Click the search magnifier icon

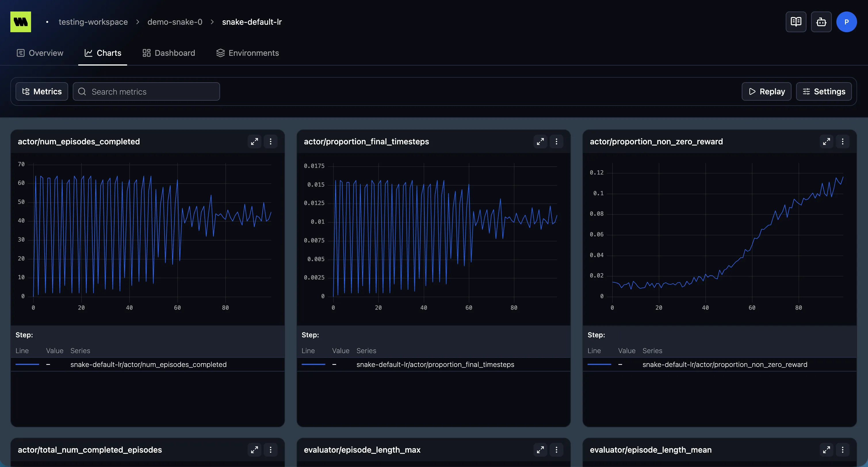point(82,92)
